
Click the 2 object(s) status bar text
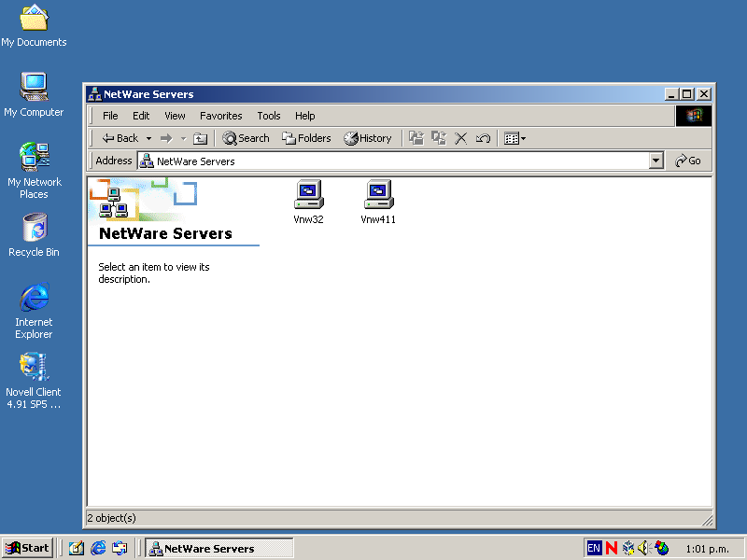pyautogui.click(x=111, y=518)
